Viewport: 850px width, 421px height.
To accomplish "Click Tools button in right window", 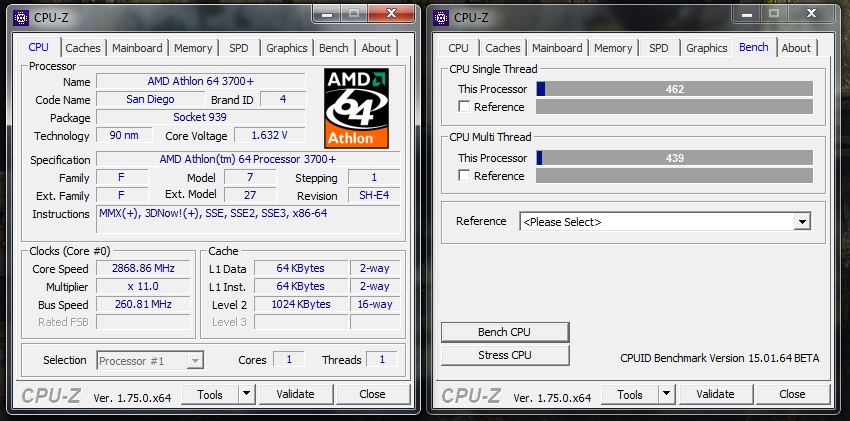I will pos(630,394).
